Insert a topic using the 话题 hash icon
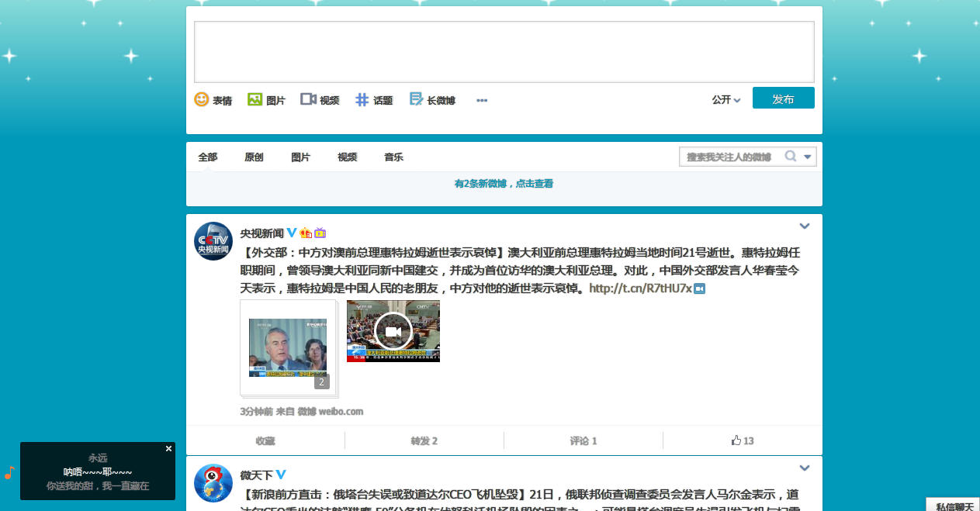The image size is (980, 511). pyautogui.click(x=374, y=100)
